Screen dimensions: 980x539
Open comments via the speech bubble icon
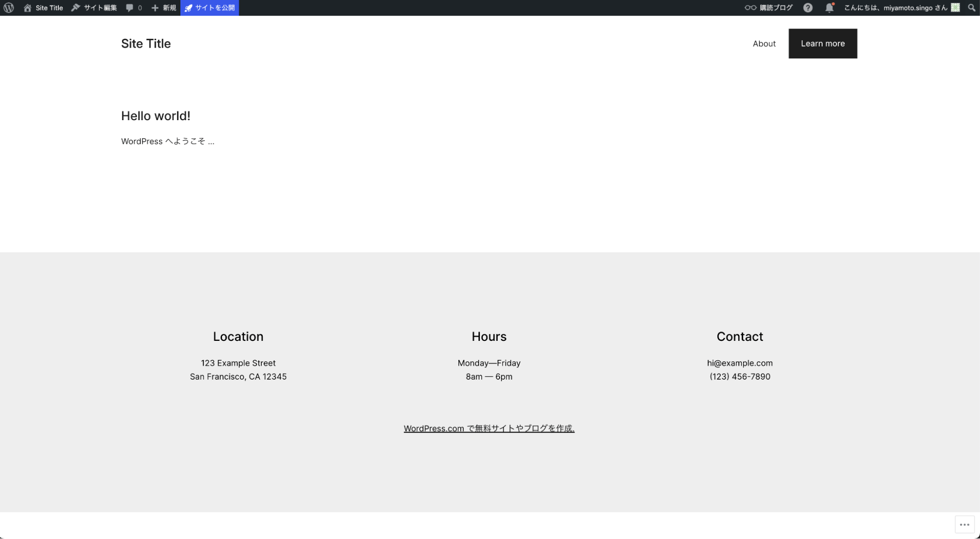(129, 7)
